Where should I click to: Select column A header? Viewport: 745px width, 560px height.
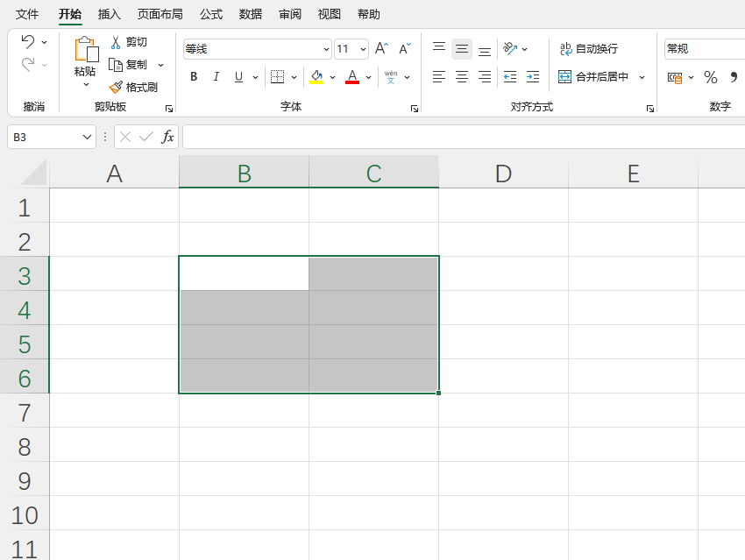pos(114,173)
